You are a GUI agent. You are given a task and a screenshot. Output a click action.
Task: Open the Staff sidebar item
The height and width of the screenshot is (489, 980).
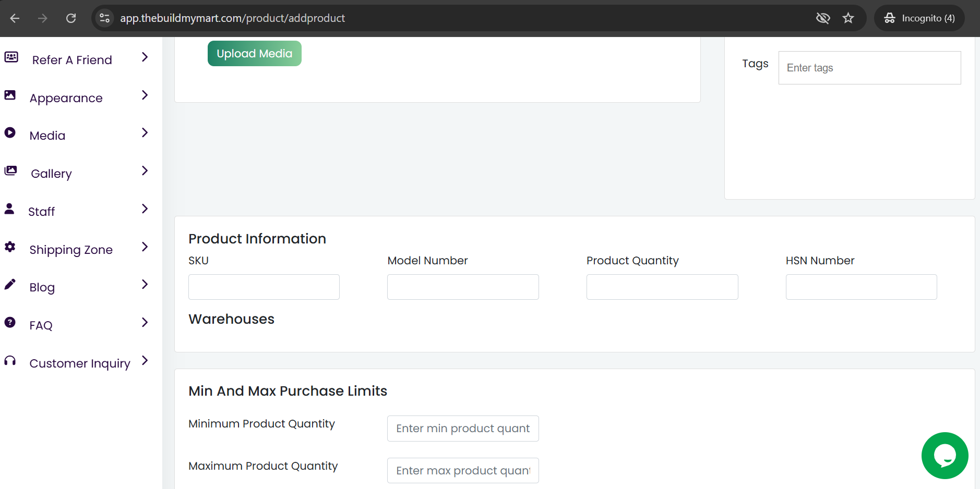41,212
